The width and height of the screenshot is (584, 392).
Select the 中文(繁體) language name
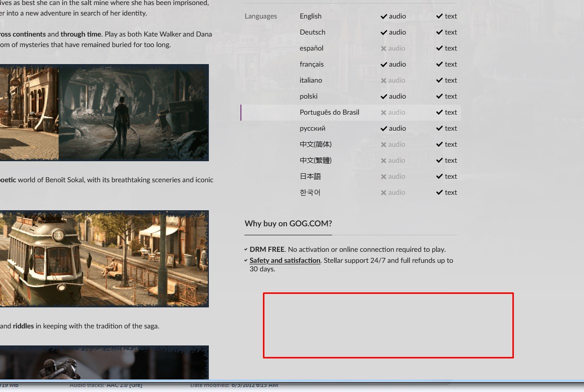coord(316,160)
